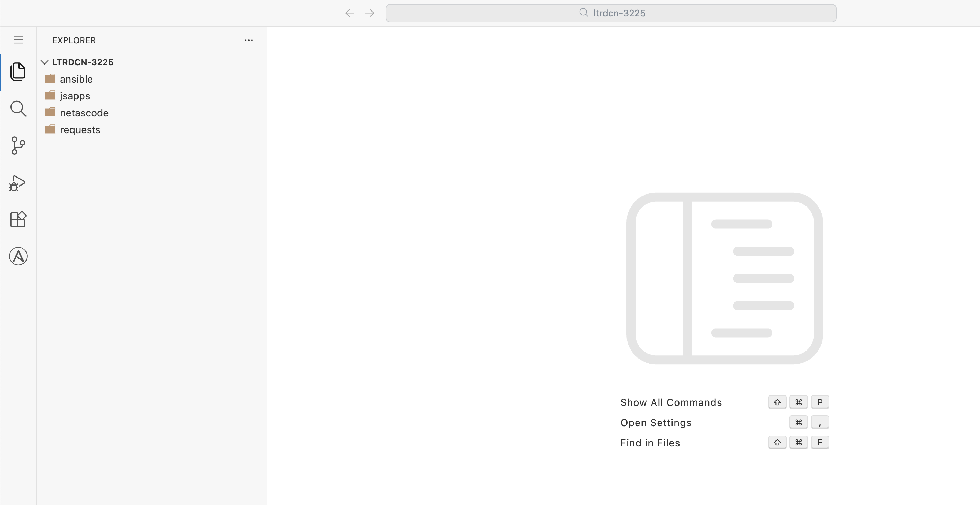The width and height of the screenshot is (980, 505).
Task: Open the Source Control view
Action: [18, 146]
